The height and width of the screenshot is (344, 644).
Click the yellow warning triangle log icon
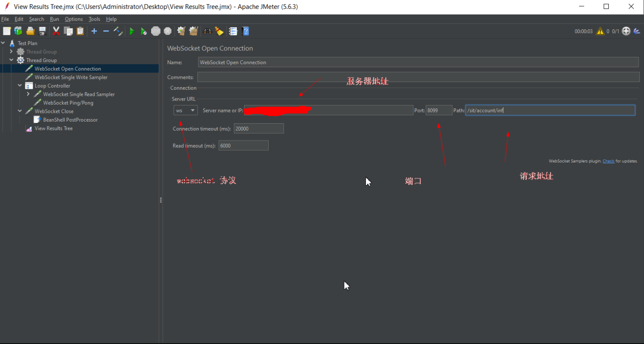[600, 31]
